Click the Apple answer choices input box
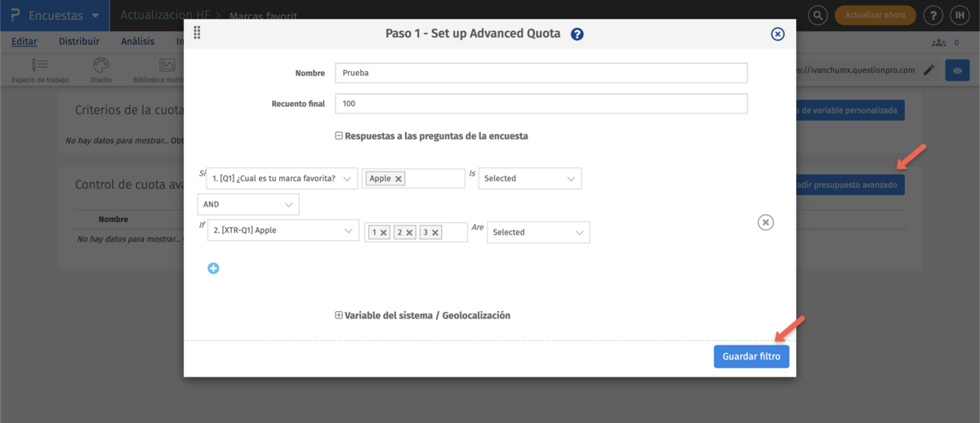 [x=413, y=179]
